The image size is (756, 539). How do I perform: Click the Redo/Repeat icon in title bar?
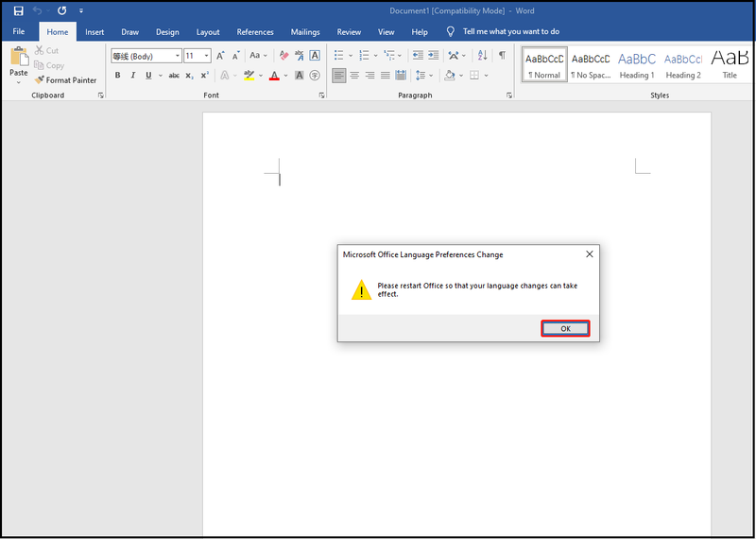tap(61, 10)
